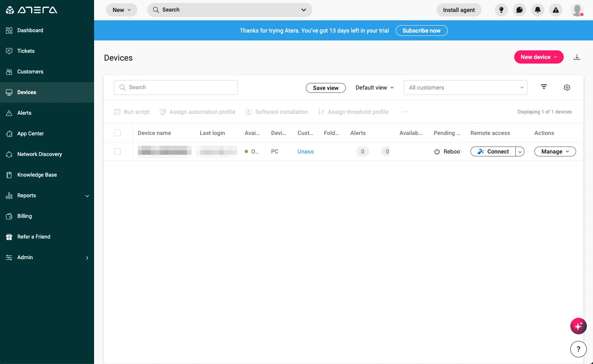This screenshot has height=364, width=593.
Task: Click the export download icon
Action: click(x=577, y=57)
